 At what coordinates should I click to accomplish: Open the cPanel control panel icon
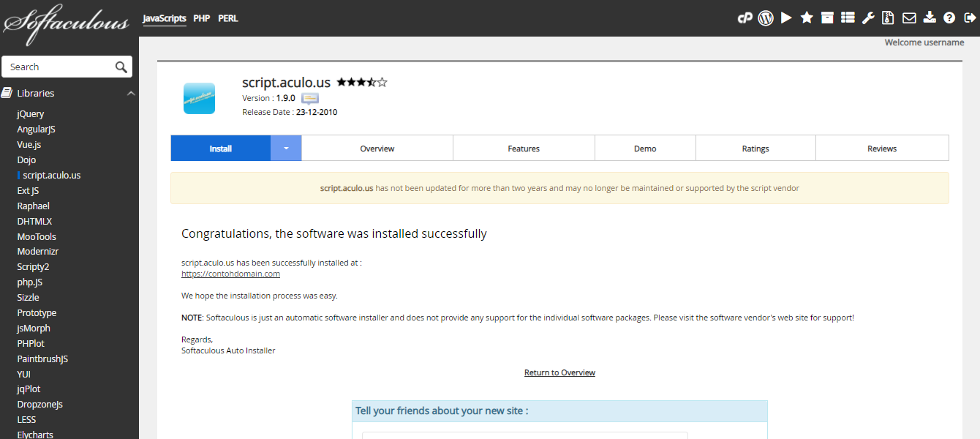pos(745,18)
